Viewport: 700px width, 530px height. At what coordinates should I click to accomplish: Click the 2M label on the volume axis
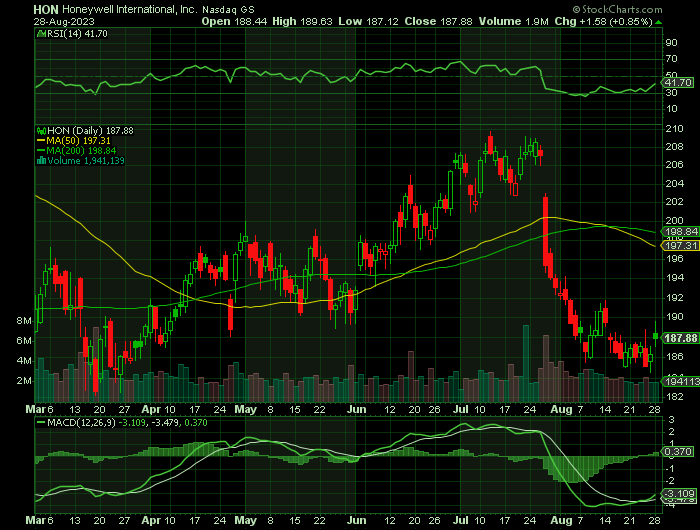24,381
